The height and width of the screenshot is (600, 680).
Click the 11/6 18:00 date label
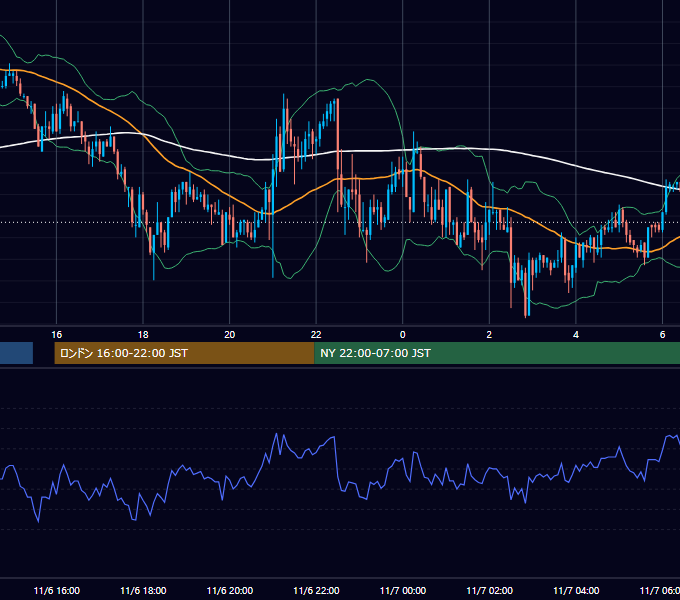(143, 590)
